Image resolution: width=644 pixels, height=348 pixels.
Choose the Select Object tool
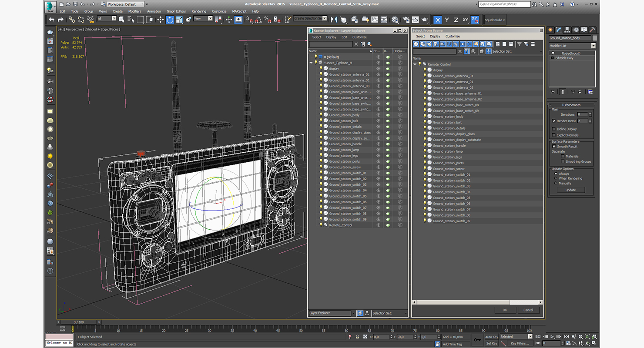point(121,20)
